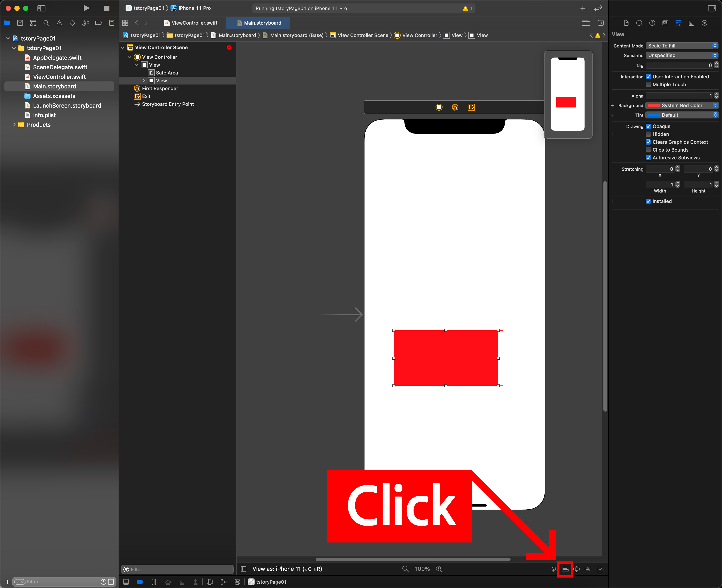Show the Identity inspector

665,23
